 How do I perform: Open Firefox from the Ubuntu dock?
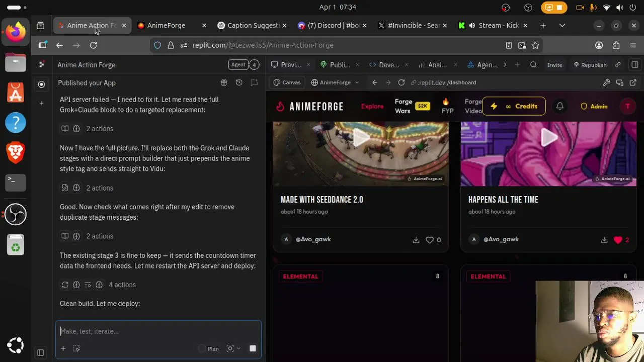point(16,32)
